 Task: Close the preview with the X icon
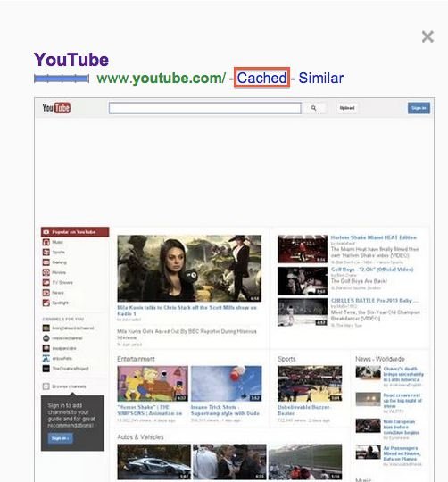point(427,37)
